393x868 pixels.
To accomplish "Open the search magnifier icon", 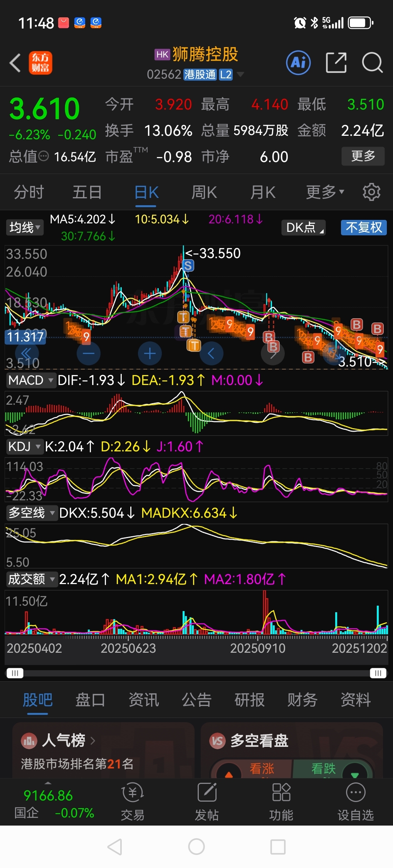I will (x=372, y=62).
